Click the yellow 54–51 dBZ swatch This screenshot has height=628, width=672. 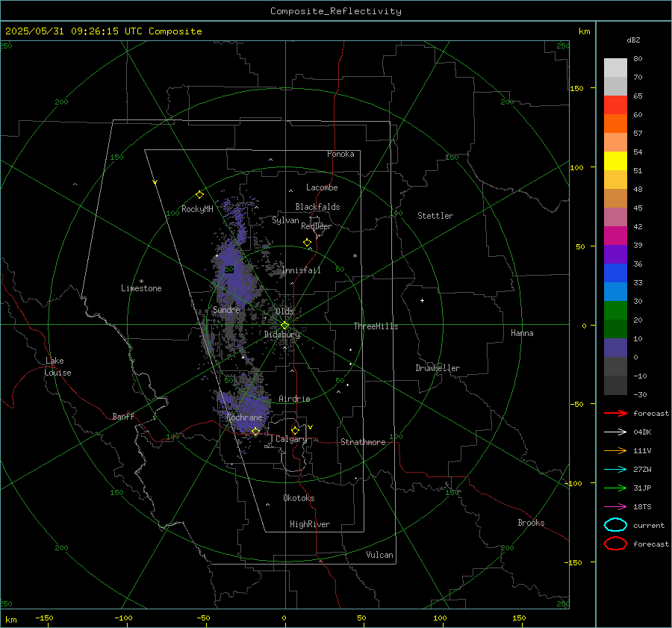click(x=615, y=161)
